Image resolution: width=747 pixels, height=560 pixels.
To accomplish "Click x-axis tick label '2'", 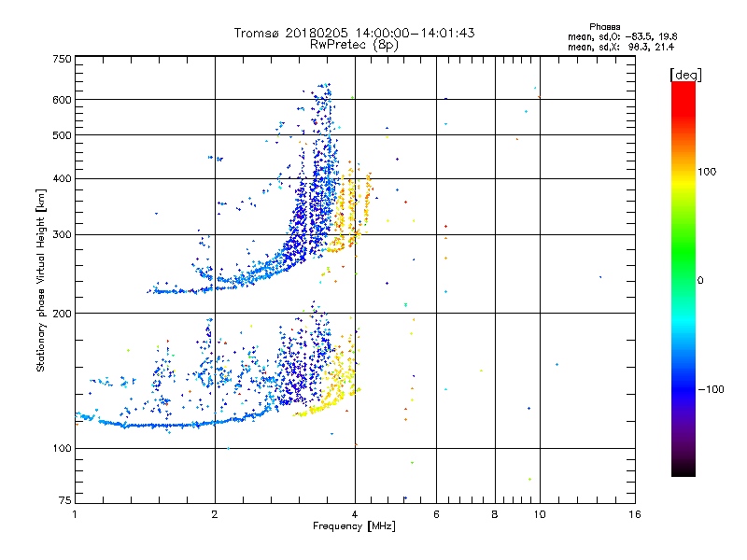I will tap(215, 514).
